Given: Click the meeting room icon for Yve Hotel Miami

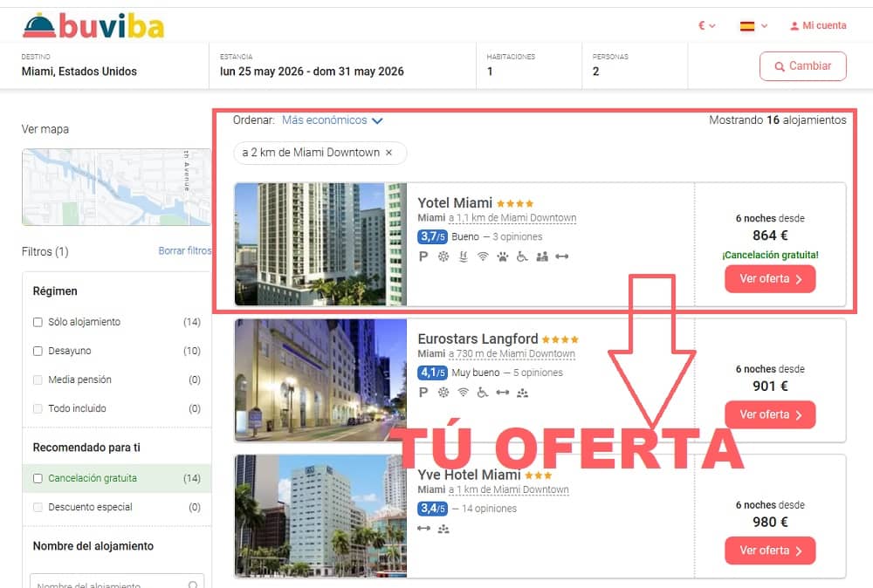Looking at the screenshot, I should 443,529.
